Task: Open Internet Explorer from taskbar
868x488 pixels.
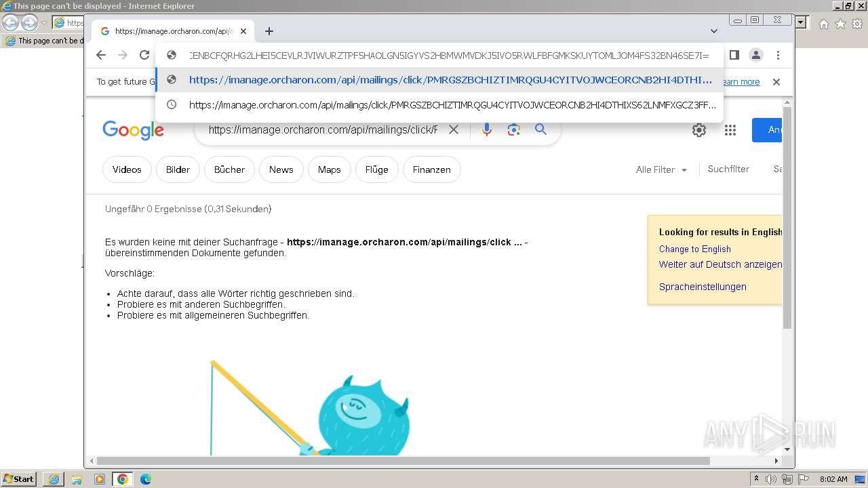Action: 54,479
